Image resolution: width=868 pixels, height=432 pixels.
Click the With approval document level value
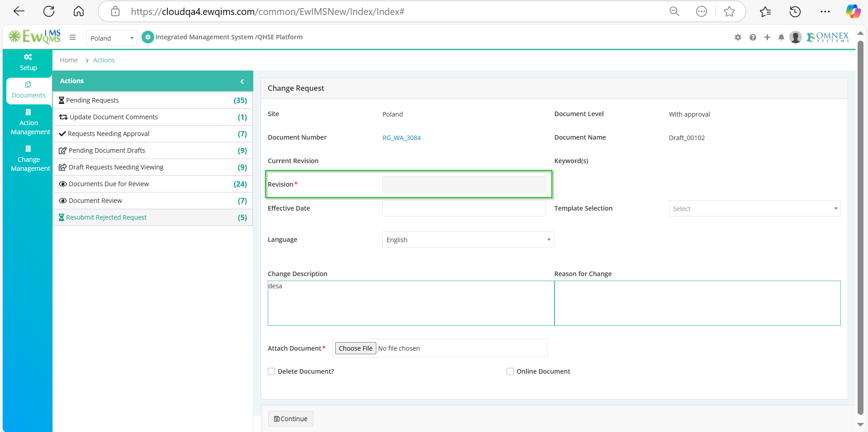(689, 114)
